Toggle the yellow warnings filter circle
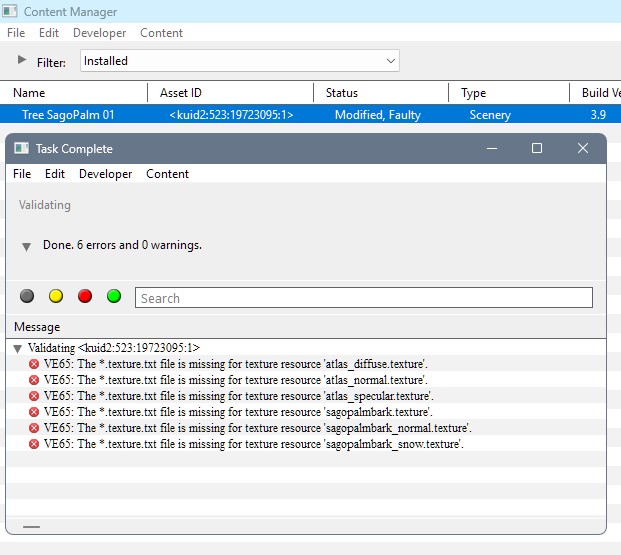621x555 pixels. click(x=56, y=296)
